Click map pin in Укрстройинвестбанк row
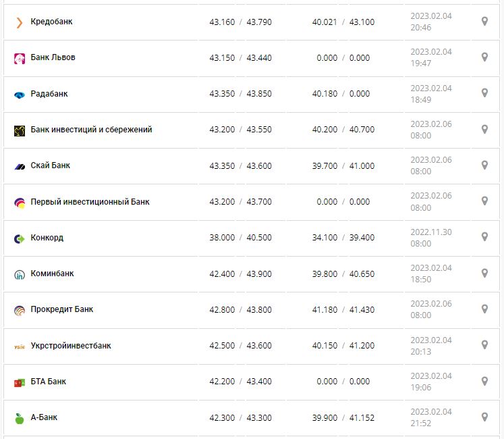The image size is (504, 439). pos(484,345)
